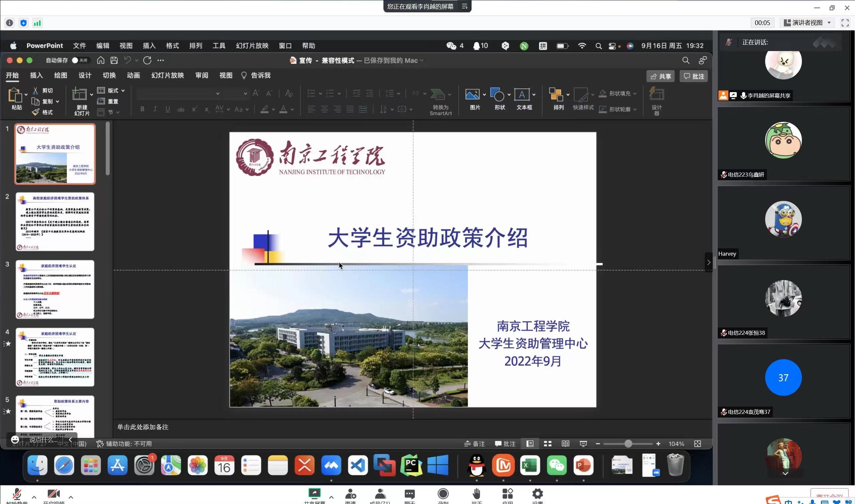The height and width of the screenshot is (504, 855).
Task: Open the slide sorter view icon
Action: 547,444
